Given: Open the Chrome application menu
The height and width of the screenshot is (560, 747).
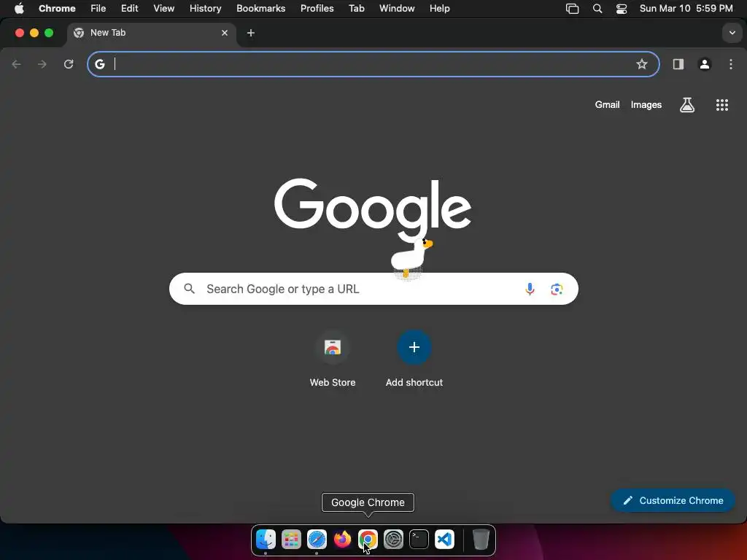Looking at the screenshot, I should pos(57,9).
